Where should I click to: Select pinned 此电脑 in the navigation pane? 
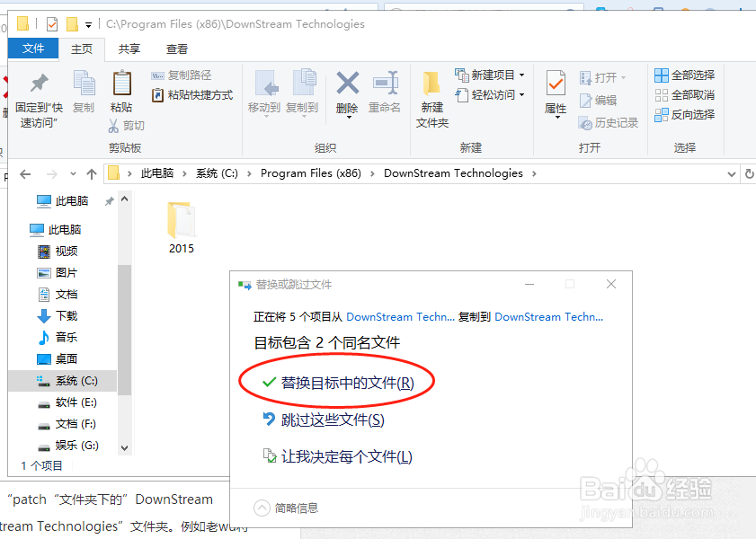[x=63, y=201]
